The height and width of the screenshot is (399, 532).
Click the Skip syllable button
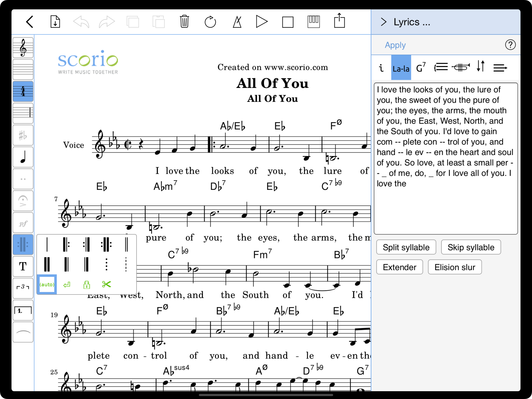(x=471, y=247)
